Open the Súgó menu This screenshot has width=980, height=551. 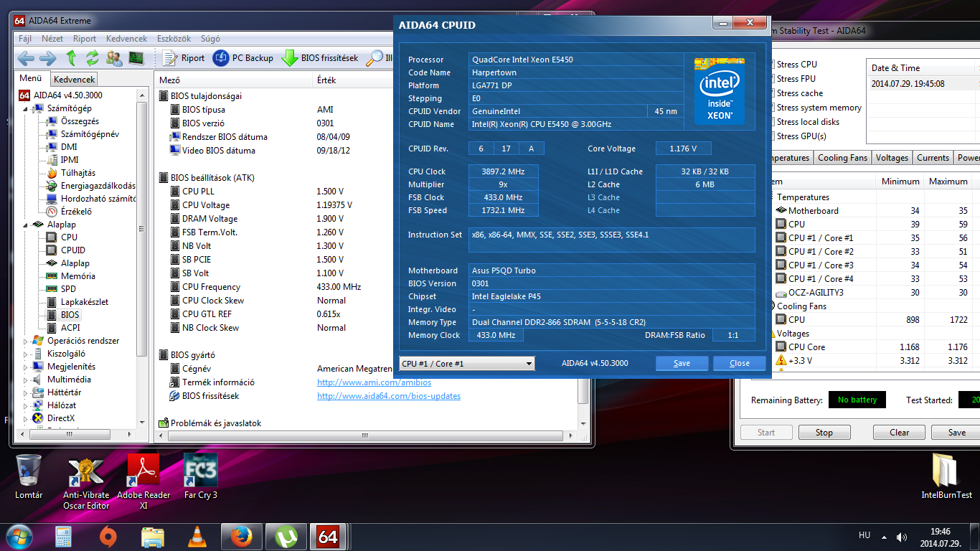[210, 39]
